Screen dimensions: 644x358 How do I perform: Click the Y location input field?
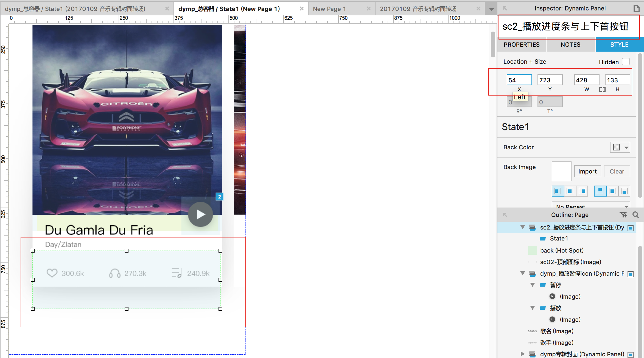550,80
